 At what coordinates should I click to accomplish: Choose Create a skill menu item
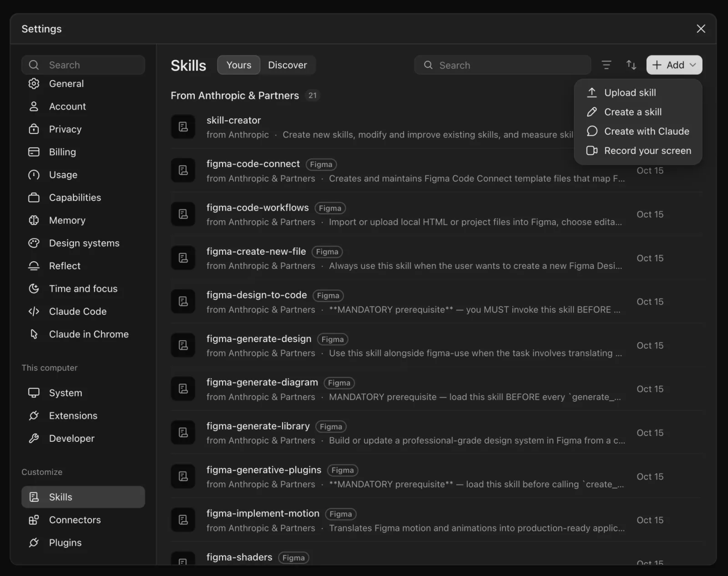[638, 112]
